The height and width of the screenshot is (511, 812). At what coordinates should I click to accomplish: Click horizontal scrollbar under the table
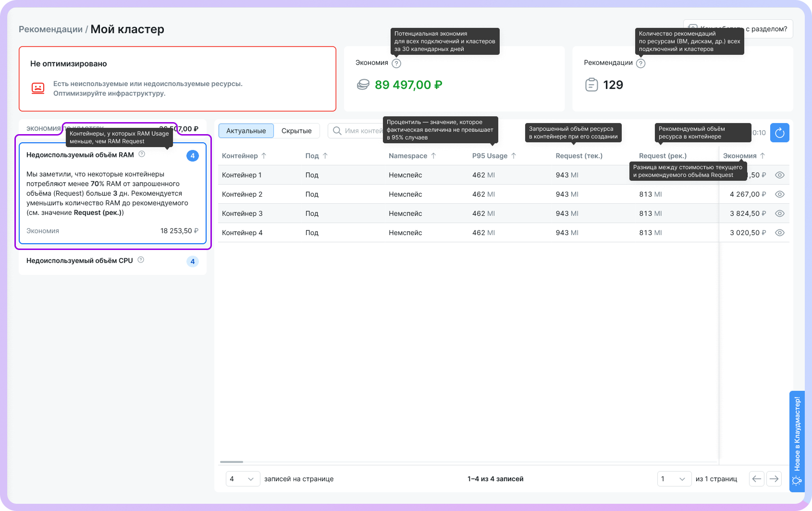point(232,462)
